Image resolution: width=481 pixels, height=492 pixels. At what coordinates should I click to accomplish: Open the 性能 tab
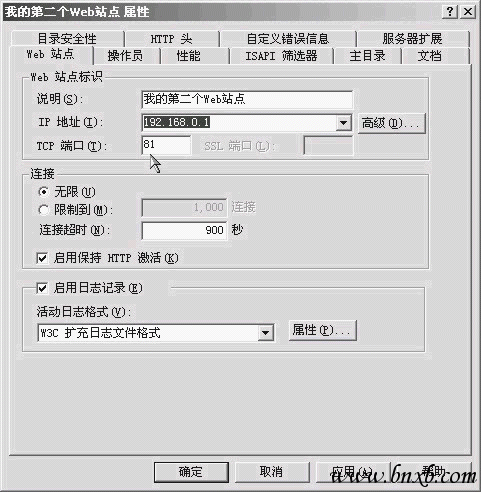pyautogui.click(x=188, y=56)
